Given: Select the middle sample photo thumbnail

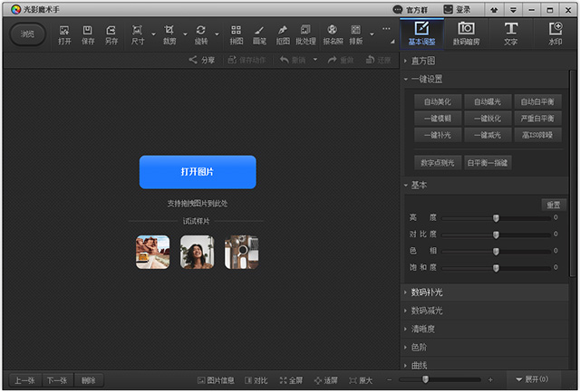Looking at the screenshot, I should (197, 252).
